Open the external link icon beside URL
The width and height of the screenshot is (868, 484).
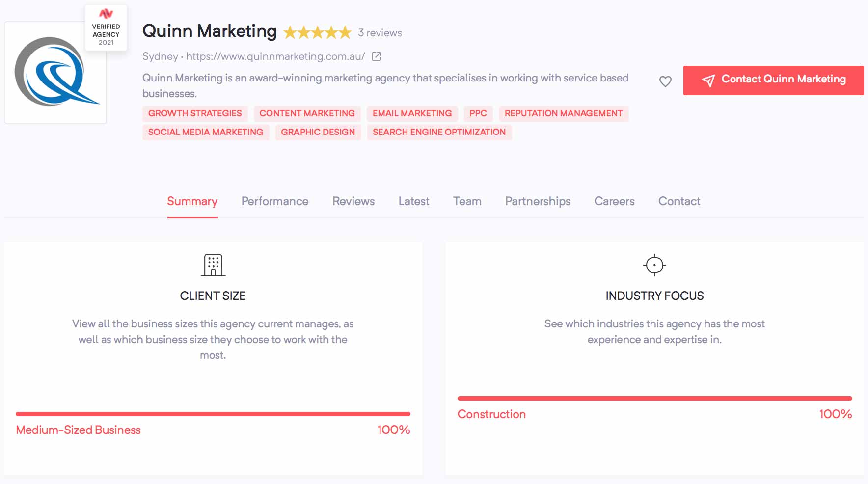coord(377,56)
